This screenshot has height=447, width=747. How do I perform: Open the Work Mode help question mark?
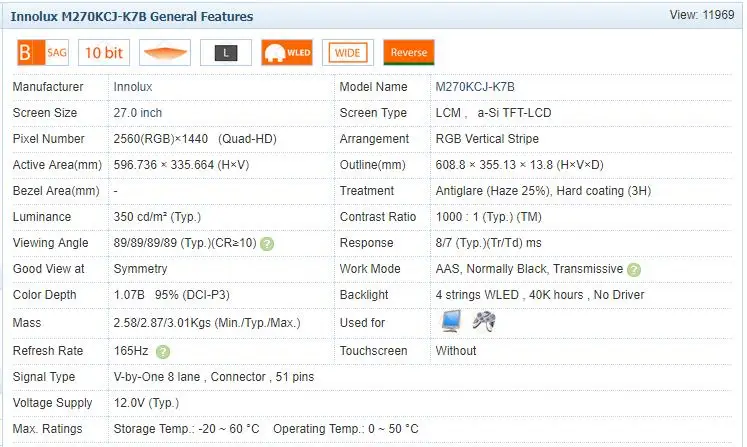click(634, 270)
